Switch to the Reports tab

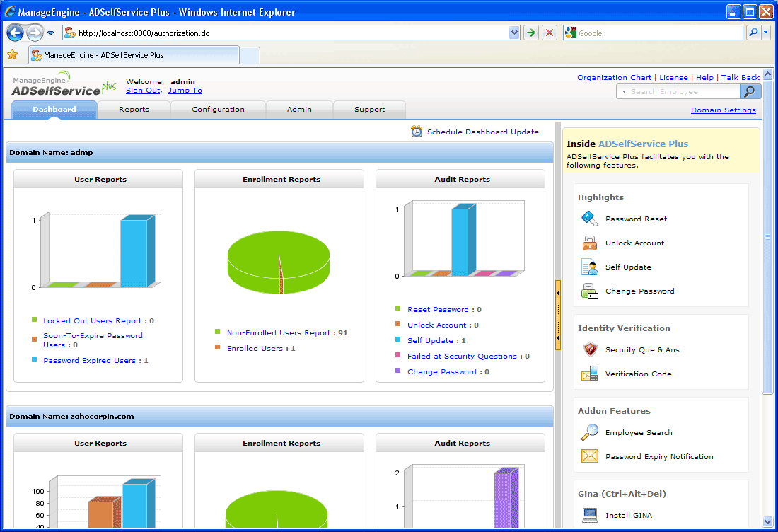134,110
